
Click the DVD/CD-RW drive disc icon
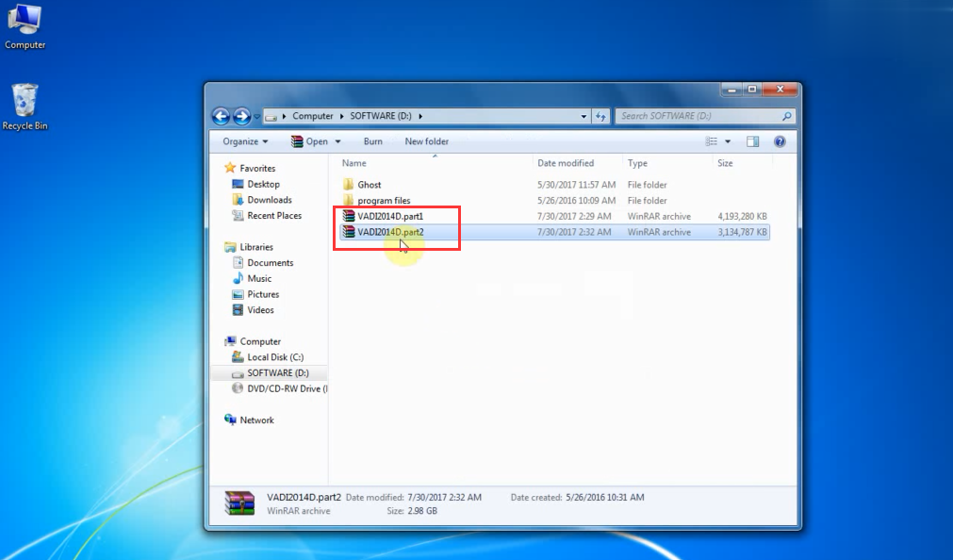click(x=238, y=388)
